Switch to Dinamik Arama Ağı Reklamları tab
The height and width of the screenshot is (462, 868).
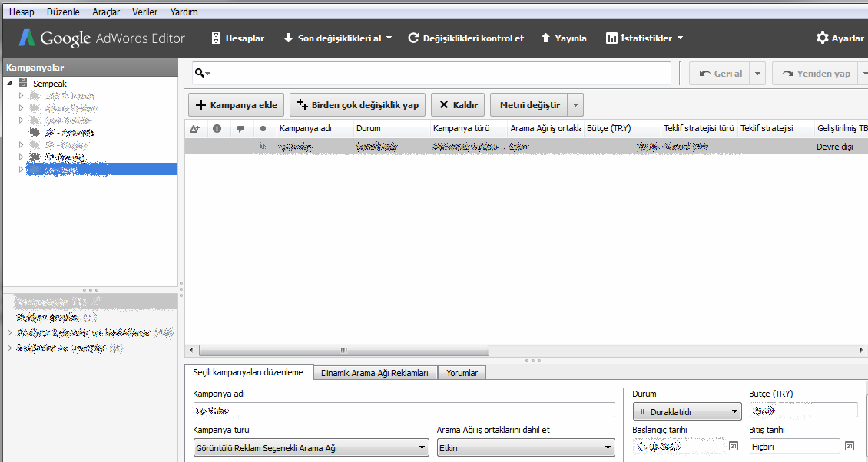click(x=375, y=373)
